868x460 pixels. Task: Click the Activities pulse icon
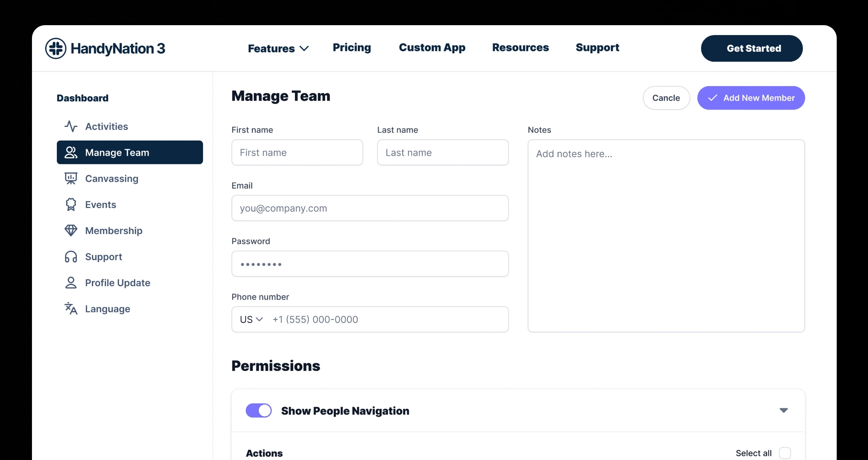71,126
